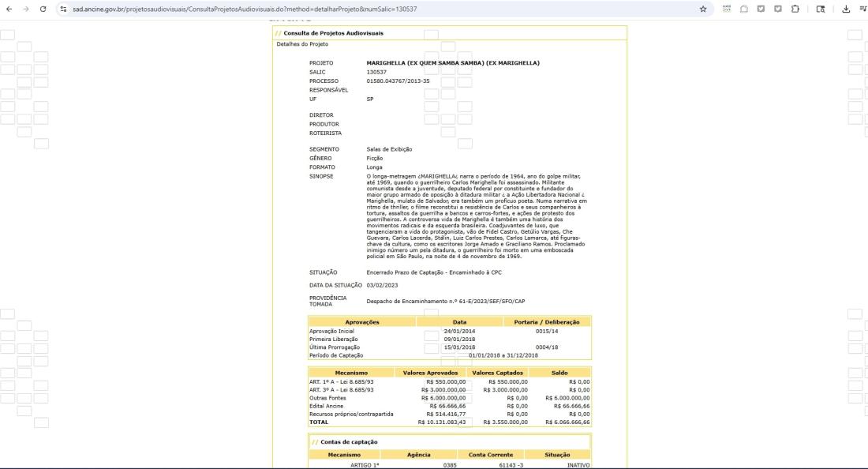Click the magnifier icon right of Extensions
This screenshot has height=469, width=868.
point(821,8)
